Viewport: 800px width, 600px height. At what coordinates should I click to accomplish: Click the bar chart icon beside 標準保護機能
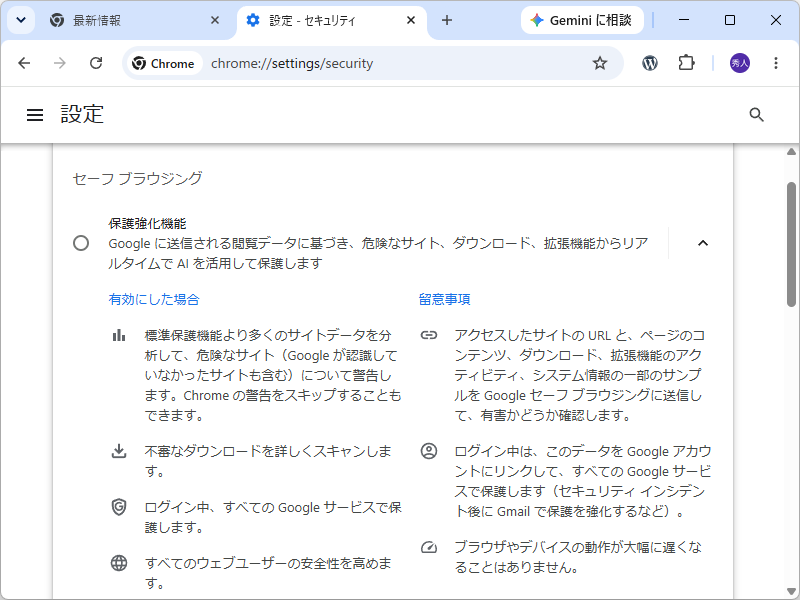point(119,335)
